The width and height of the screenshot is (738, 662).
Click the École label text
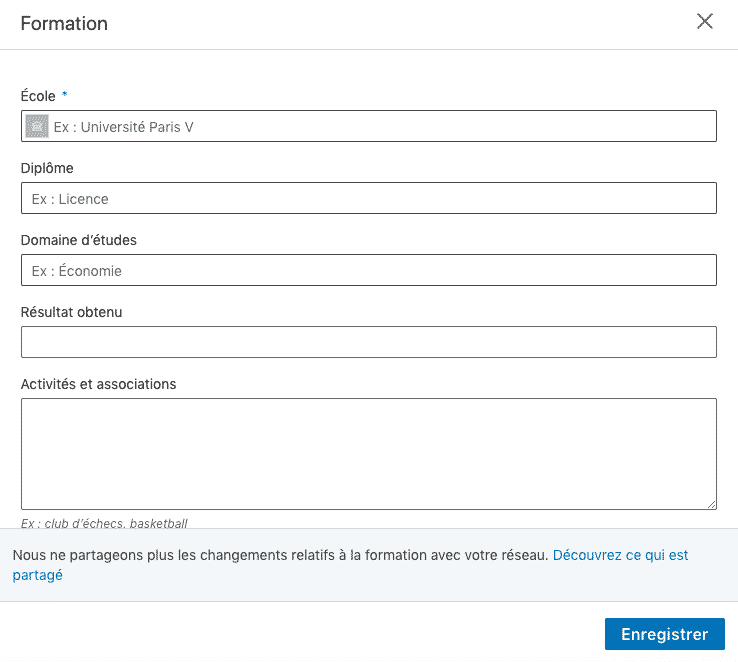[38, 96]
